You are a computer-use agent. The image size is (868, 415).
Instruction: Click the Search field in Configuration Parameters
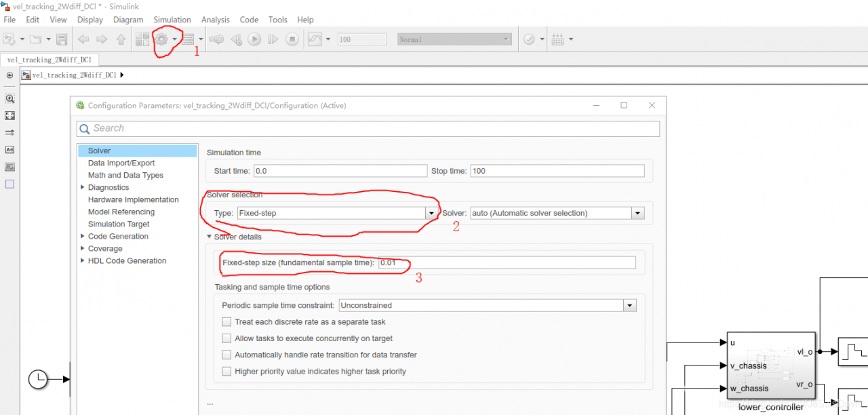click(x=368, y=128)
